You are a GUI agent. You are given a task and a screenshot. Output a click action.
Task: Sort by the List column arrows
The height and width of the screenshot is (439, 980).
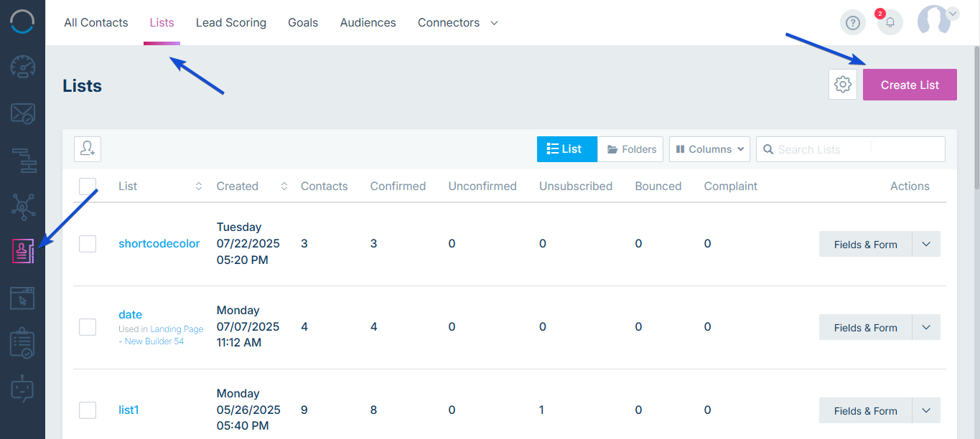(x=199, y=186)
